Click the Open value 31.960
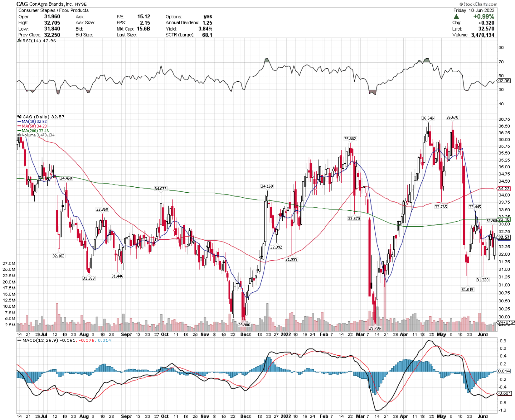This screenshot has height=420, width=515. 52,17
